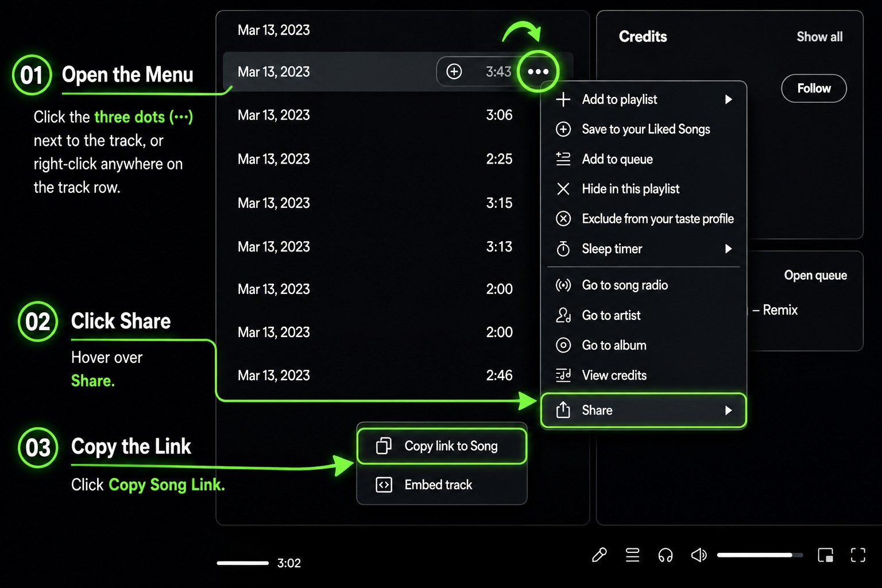Click the Sleep timer stopwatch icon

click(x=563, y=249)
